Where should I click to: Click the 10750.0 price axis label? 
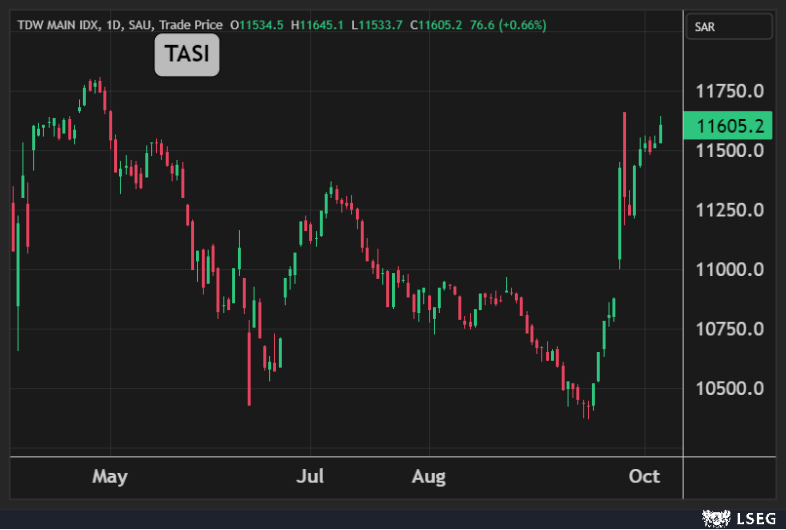click(x=730, y=329)
